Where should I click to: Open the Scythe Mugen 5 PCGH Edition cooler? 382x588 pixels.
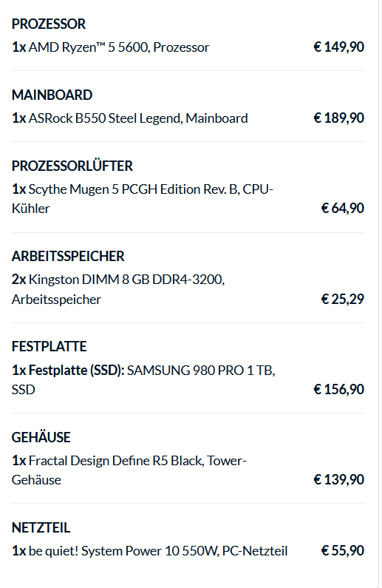pyautogui.click(x=143, y=199)
